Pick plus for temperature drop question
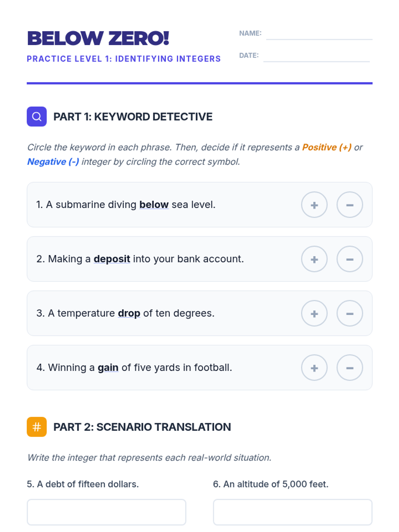Image resolution: width=399 pixels, height=532 pixels. pyautogui.click(x=314, y=313)
